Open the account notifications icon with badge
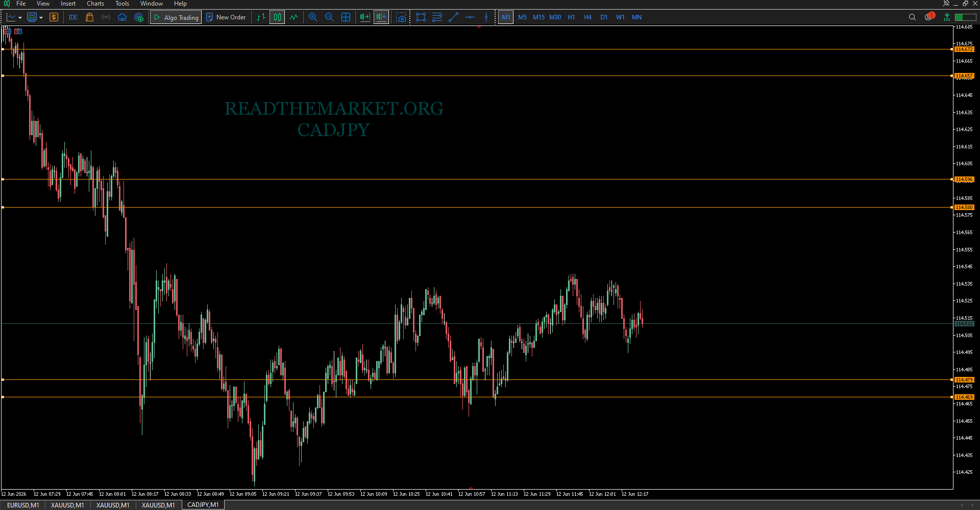 929,17
